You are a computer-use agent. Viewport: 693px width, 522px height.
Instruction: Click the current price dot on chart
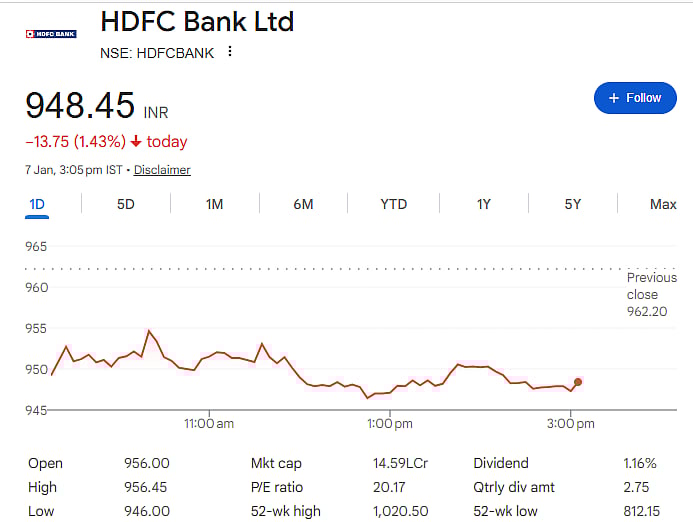click(578, 382)
